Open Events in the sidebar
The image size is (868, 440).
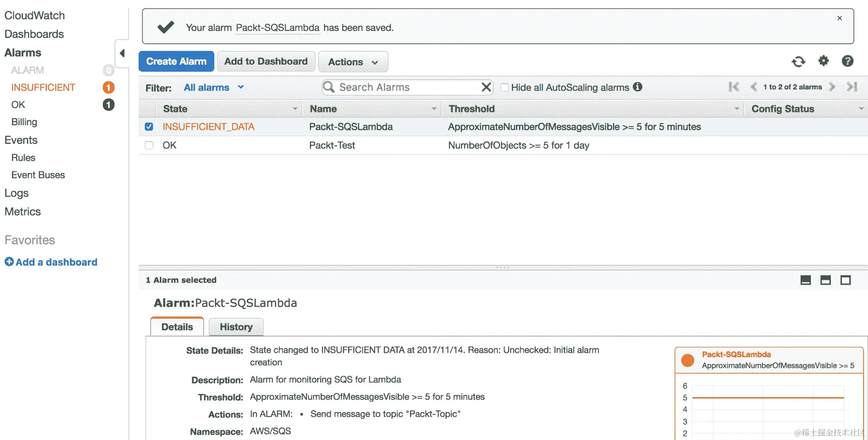point(21,140)
